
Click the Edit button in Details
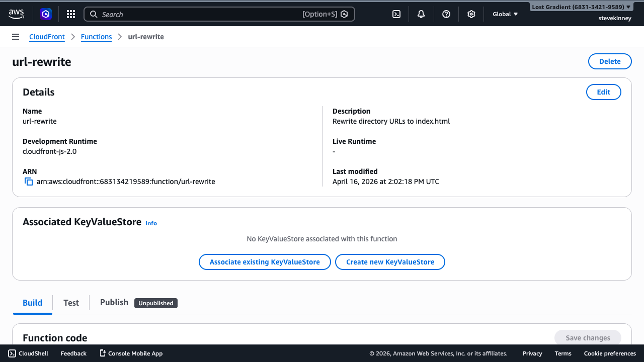[604, 92]
